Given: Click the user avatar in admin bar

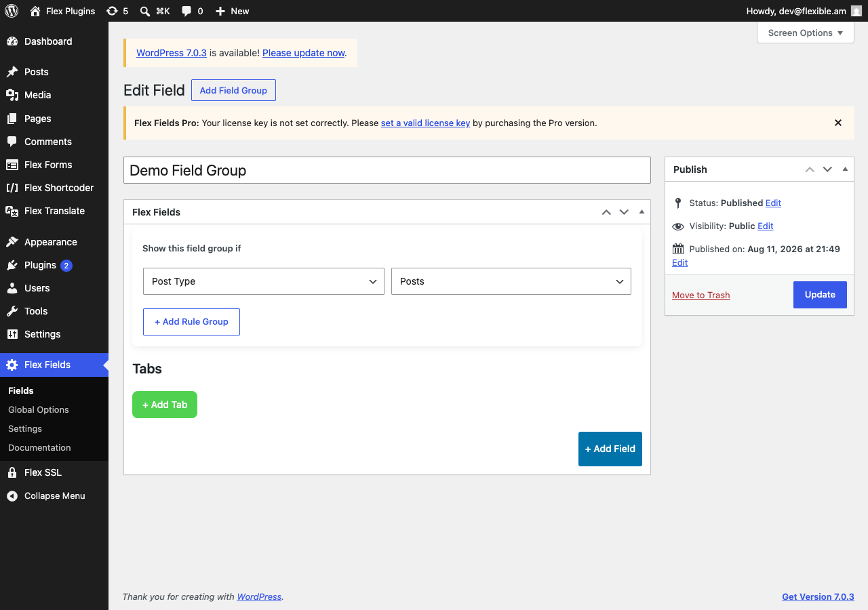Looking at the screenshot, I should click(x=856, y=11).
